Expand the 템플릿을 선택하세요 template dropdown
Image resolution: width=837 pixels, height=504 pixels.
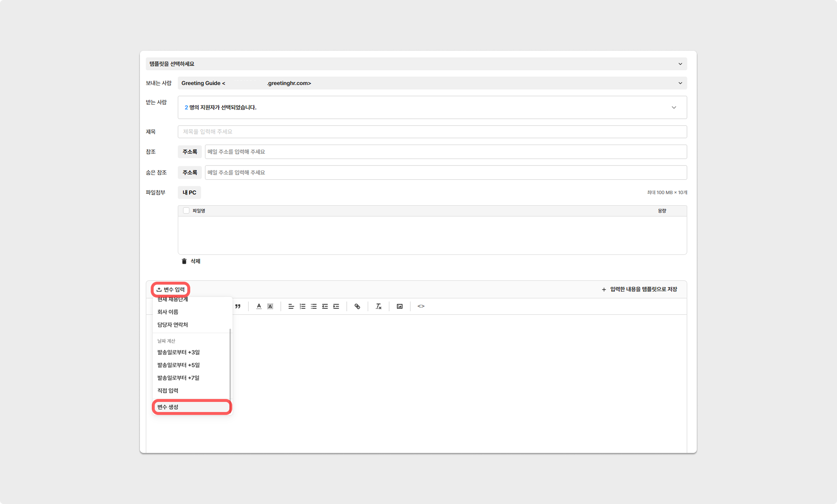tap(680, 64)
